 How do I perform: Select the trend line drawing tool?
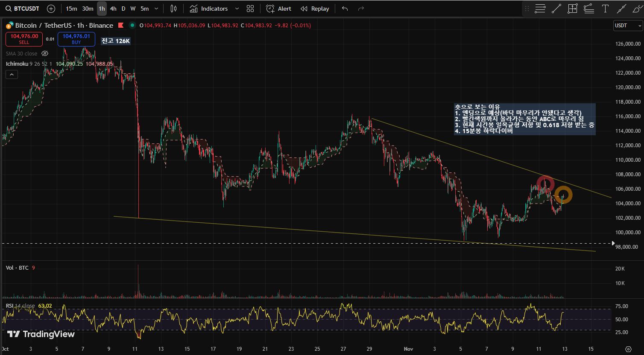tap(556, 9)
